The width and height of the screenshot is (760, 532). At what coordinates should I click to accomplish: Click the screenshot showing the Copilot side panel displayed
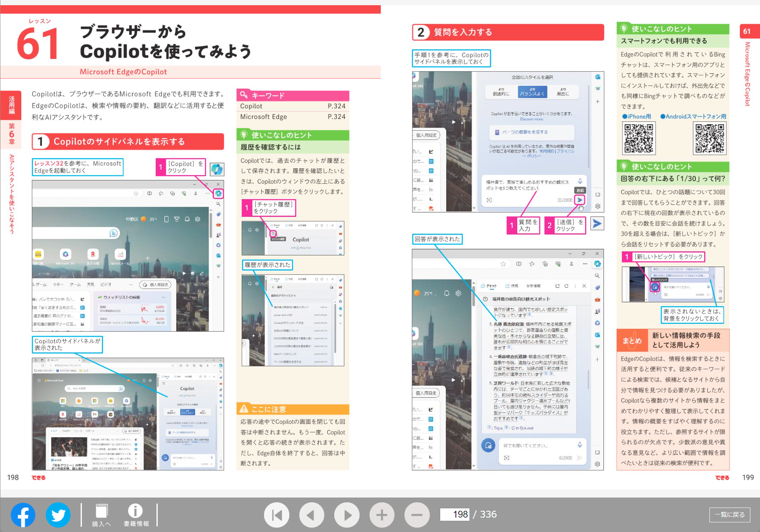pos(128,414)
